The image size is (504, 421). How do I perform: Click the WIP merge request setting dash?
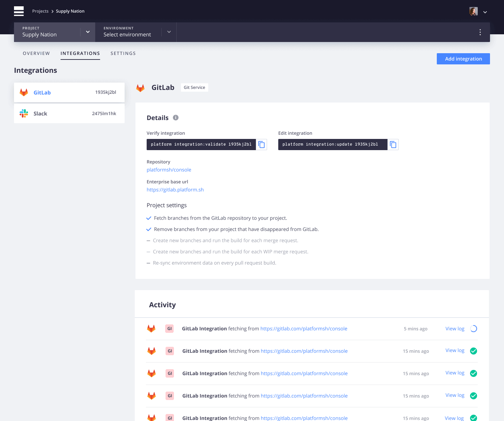coord(148,252)
